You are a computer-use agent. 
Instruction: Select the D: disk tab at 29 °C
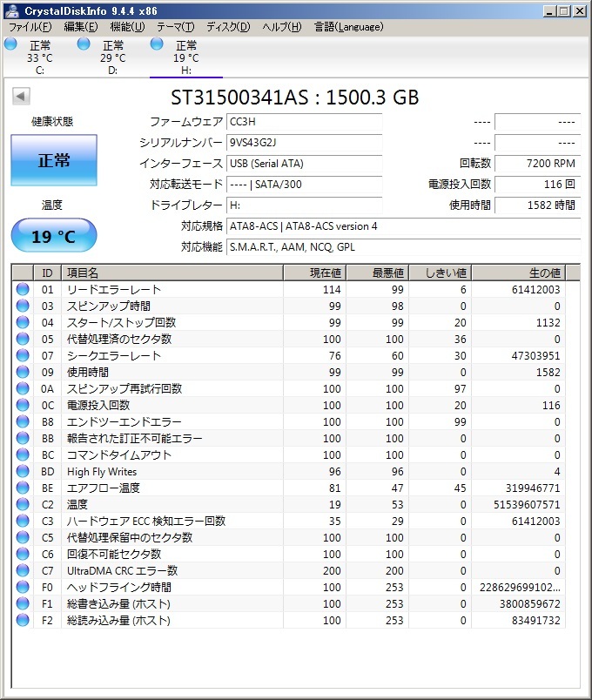(112, 57)
